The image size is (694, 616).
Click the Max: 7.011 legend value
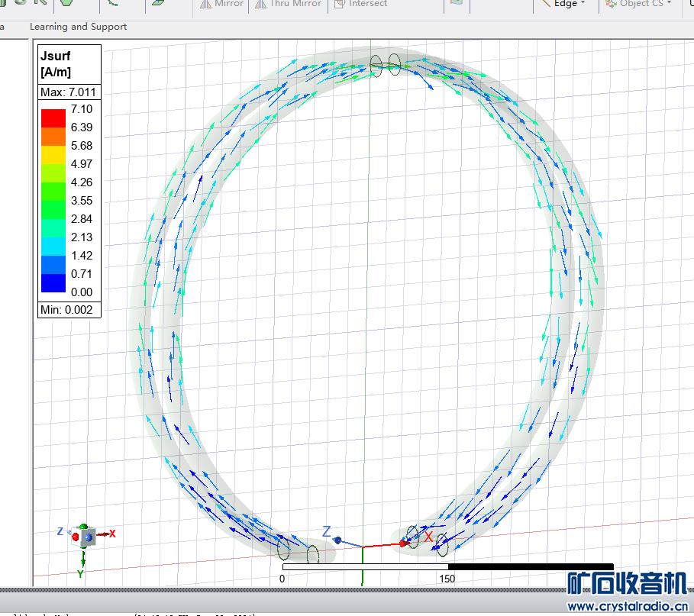[68, 92]
